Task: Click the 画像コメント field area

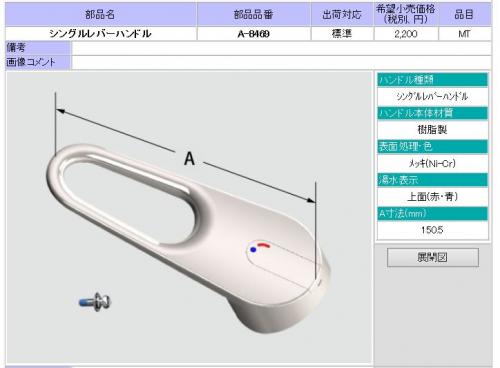Action: [281, 62]
